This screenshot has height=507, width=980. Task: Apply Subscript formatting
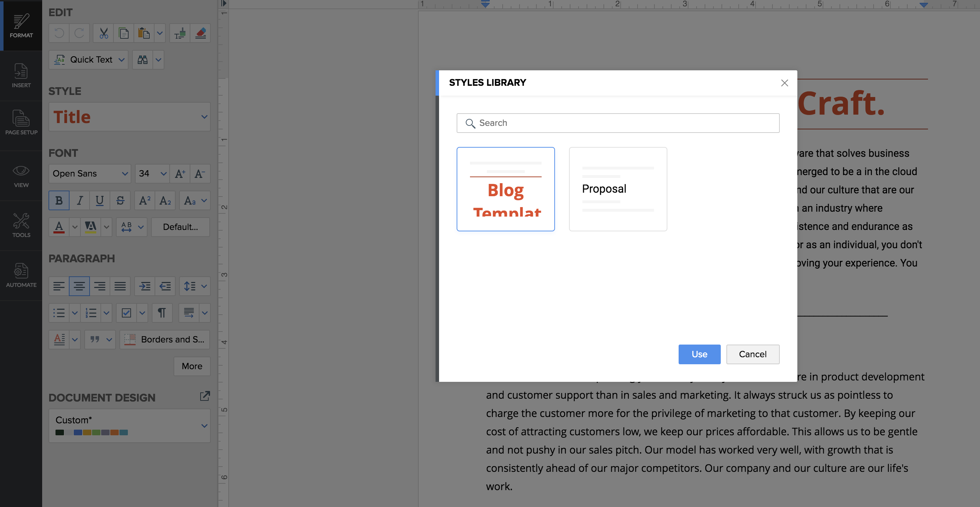[165, 200]
